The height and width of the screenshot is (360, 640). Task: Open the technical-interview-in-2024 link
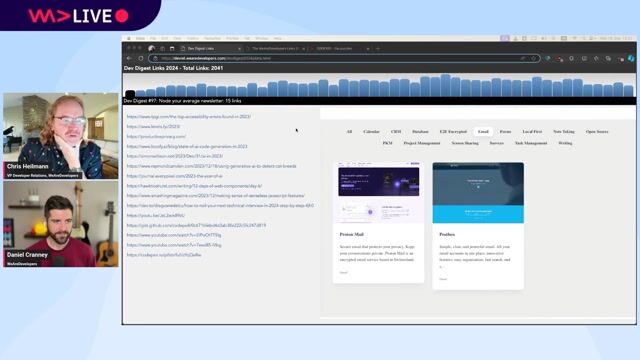pos(220,206)
